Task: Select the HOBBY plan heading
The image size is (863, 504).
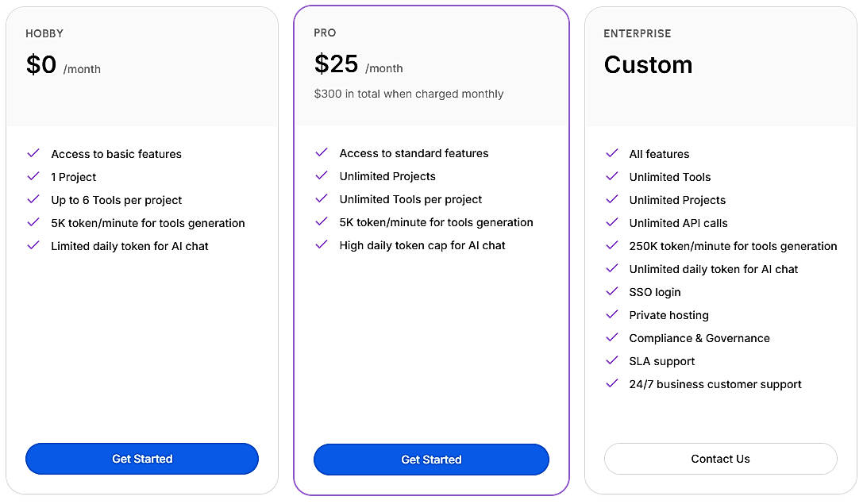Action: 44,33
